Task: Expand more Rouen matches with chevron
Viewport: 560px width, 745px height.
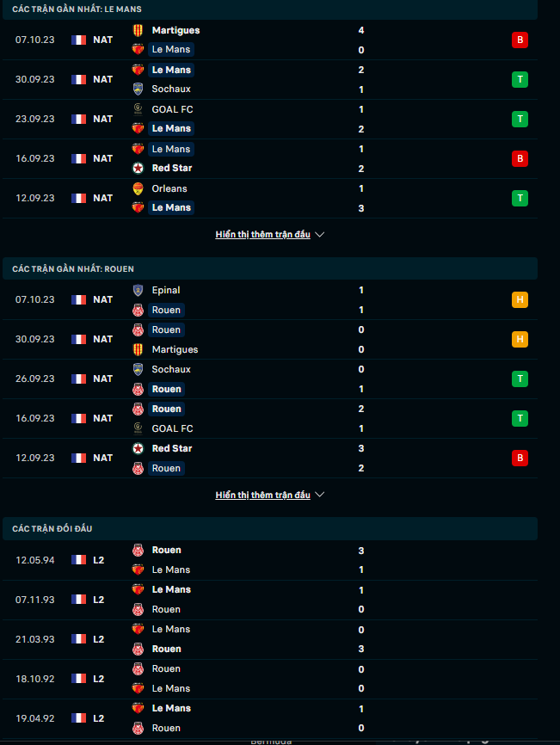Action: 320,495
